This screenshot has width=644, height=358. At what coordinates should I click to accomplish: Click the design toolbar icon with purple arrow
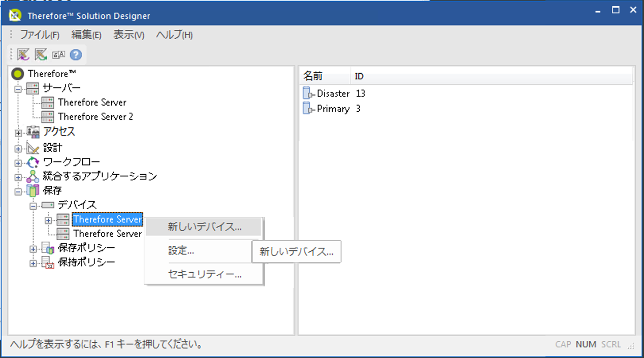[23, 54]
